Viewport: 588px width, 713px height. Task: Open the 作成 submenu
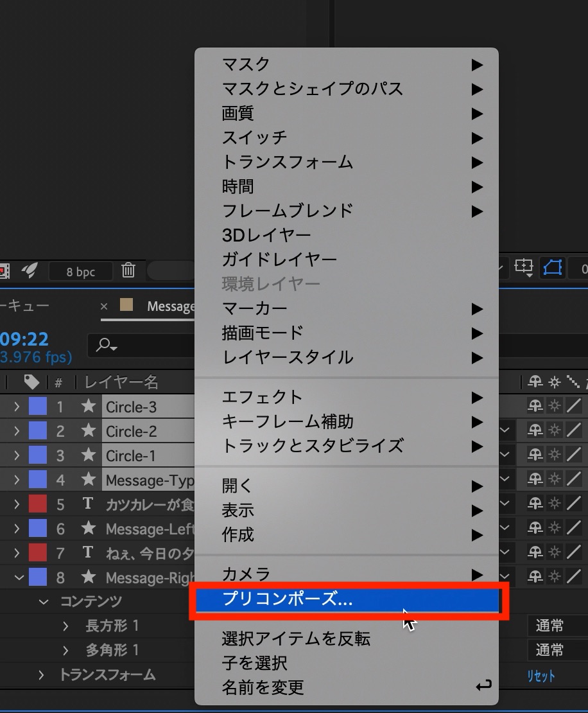[346, 534]
